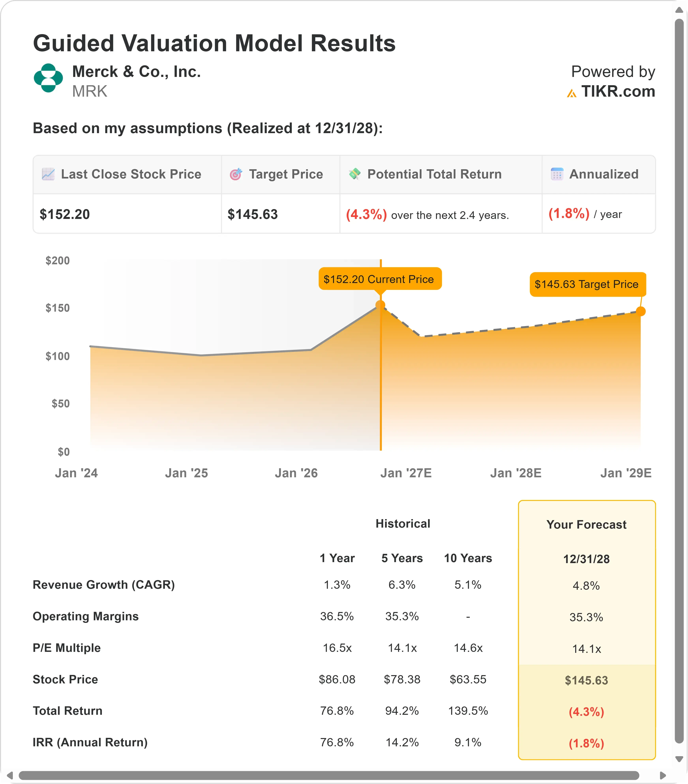The width and height of the screenshot is (688, 784).
Task: Click the 9.1% ten-year IRR value
Action: click(468, 742)
